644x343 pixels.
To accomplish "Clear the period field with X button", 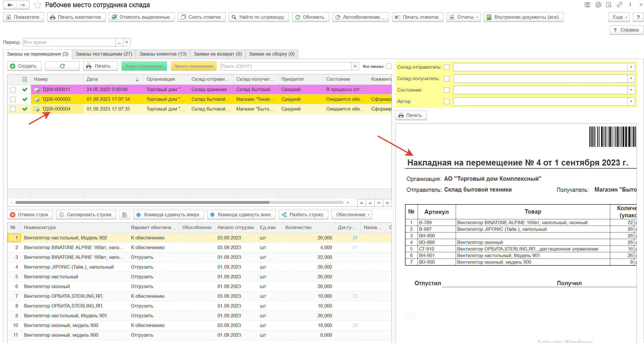I will click(x=127, y=42).
